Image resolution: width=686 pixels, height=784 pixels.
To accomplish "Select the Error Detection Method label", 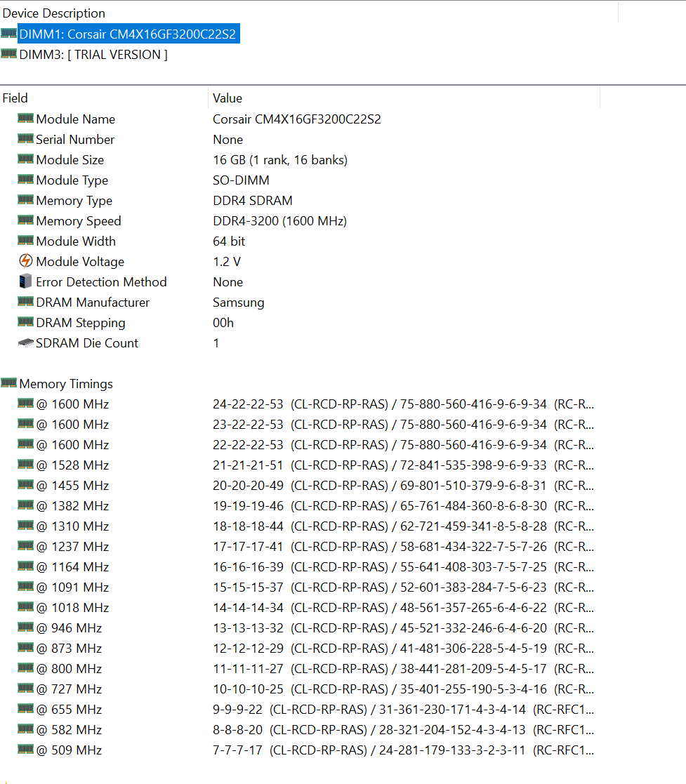I will (101, 282).
